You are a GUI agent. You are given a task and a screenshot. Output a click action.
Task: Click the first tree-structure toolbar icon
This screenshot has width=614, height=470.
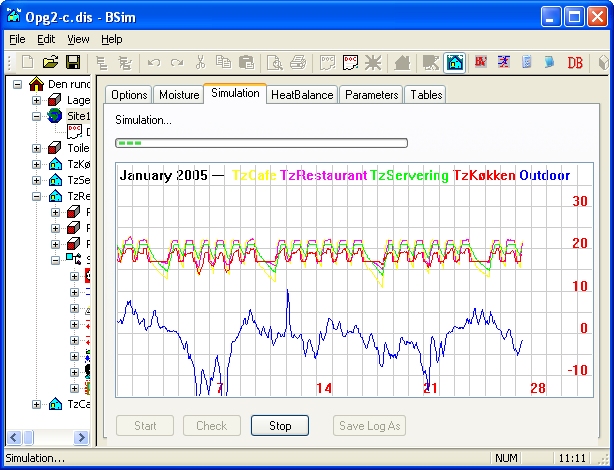(x=102, y=62)
